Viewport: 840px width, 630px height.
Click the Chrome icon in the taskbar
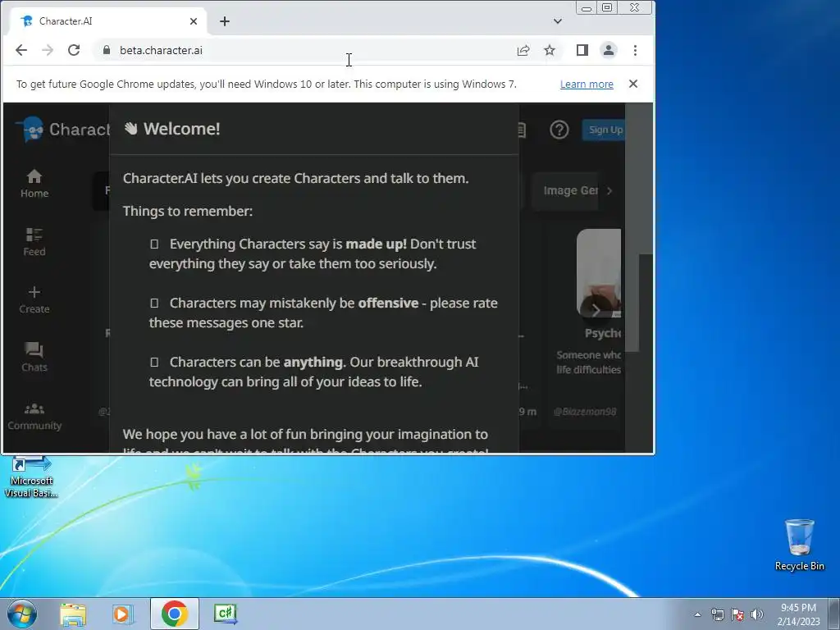(x=174, y=614)
